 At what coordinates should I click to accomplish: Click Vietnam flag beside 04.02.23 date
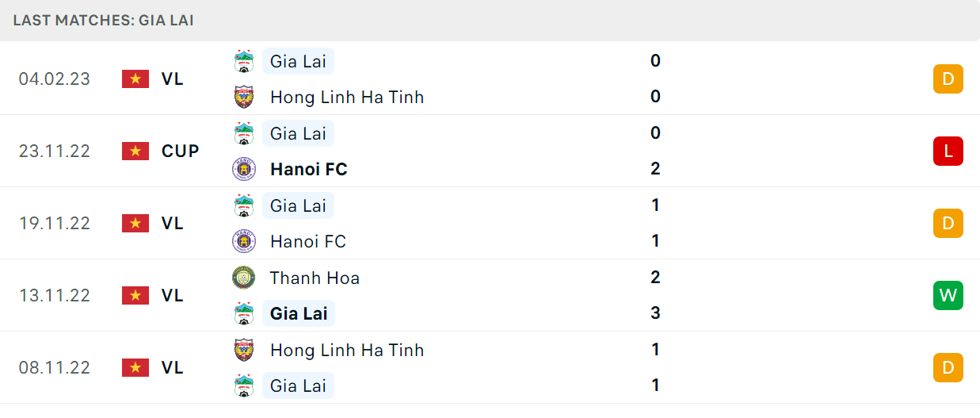coord(135,79)
